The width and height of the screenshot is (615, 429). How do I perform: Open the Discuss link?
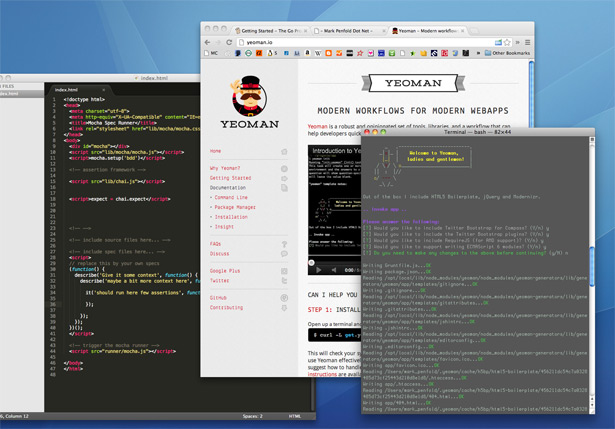point(219,254)
